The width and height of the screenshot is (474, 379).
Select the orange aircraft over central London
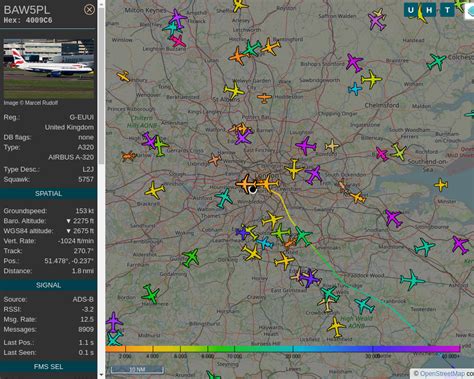[x=267, y=183]
